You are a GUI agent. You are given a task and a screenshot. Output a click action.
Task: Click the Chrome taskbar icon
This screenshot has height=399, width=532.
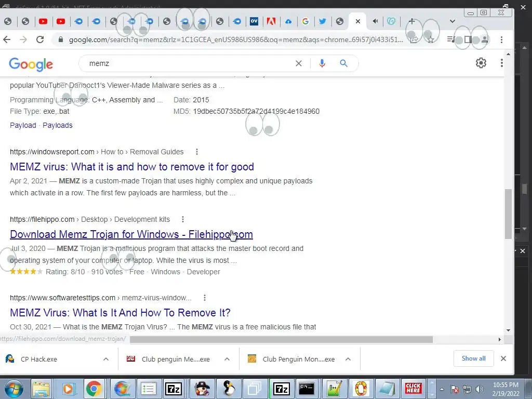[94, 389]
